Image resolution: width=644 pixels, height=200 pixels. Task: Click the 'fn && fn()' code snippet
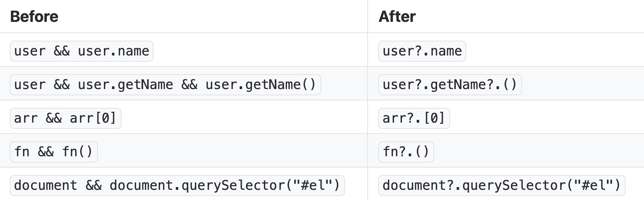pos(53,152)
